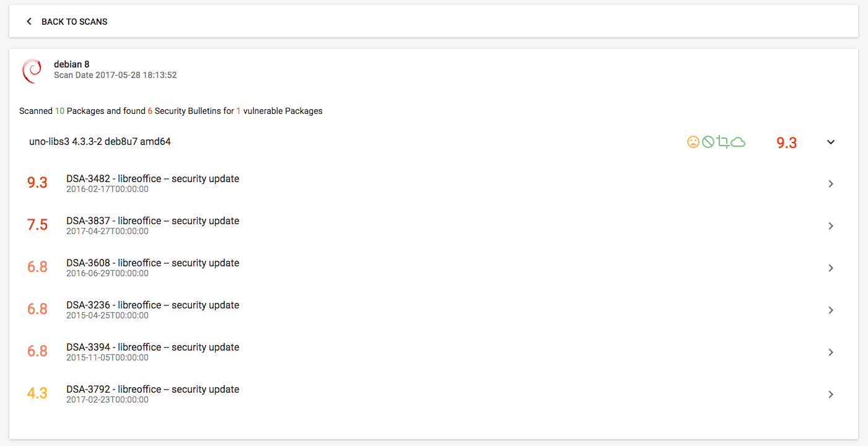Click BACK TO SCANS
Image resolution: width=868 pixels, height=446 pixels.
point(74,21)
